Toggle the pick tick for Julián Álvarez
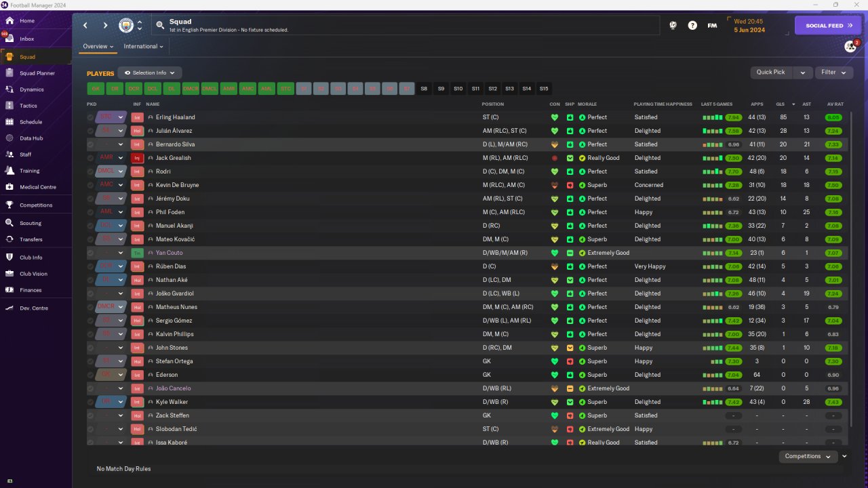 (90, 131)
